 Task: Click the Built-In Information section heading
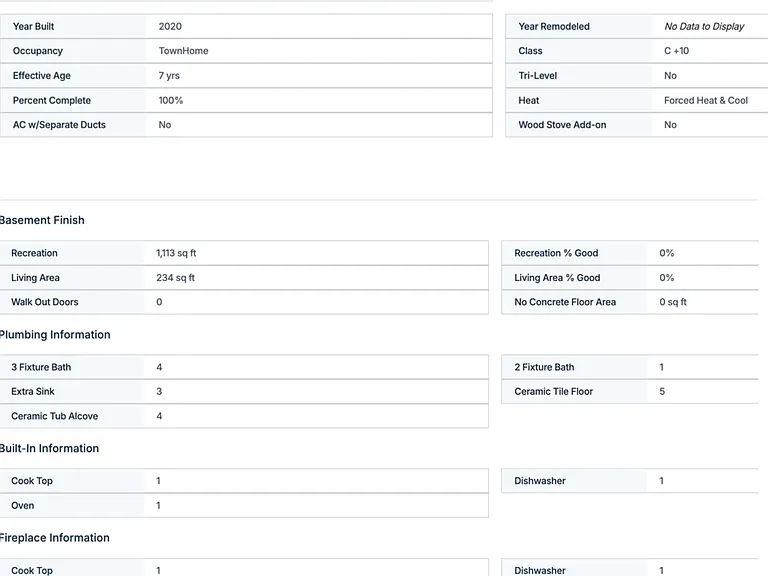(x=49, y=449)
